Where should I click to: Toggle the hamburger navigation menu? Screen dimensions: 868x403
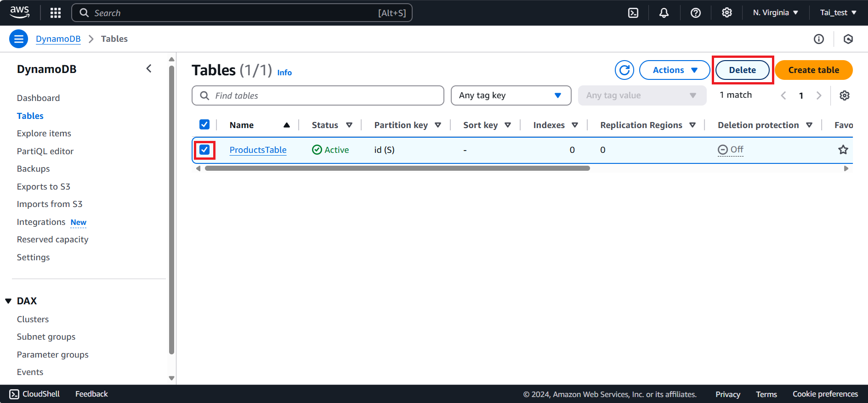19,39
